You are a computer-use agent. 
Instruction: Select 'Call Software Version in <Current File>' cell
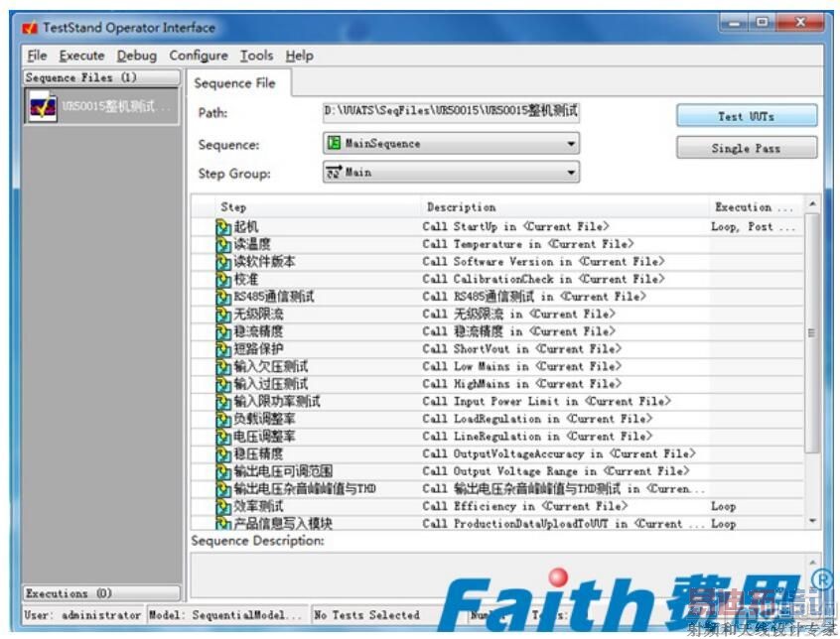[x=544, y=262]
